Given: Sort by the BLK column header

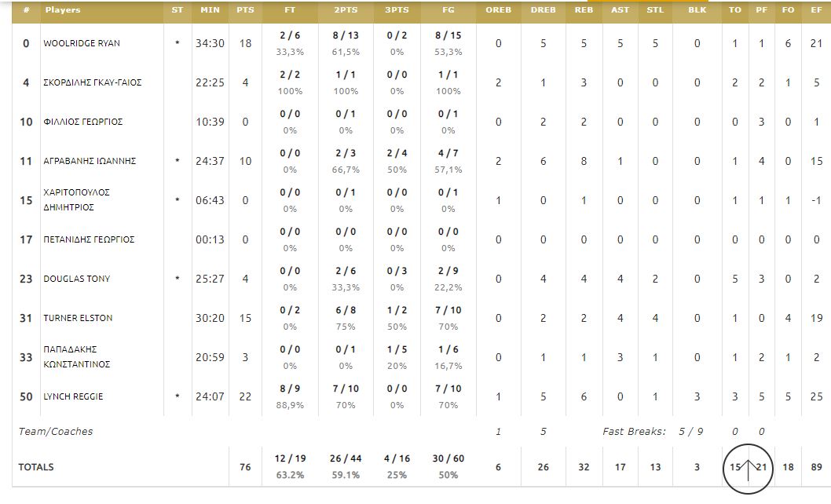Looking at the screenshot, I should [697, 10].
